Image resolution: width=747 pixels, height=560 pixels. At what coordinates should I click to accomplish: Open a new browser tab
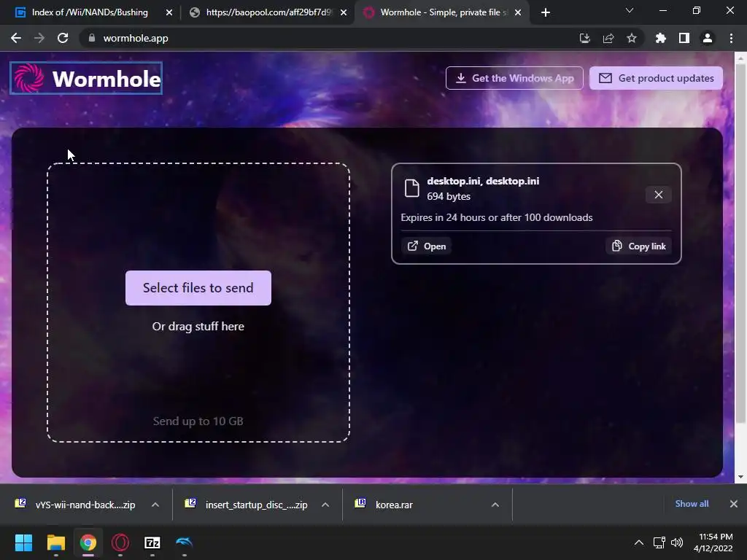546,12
